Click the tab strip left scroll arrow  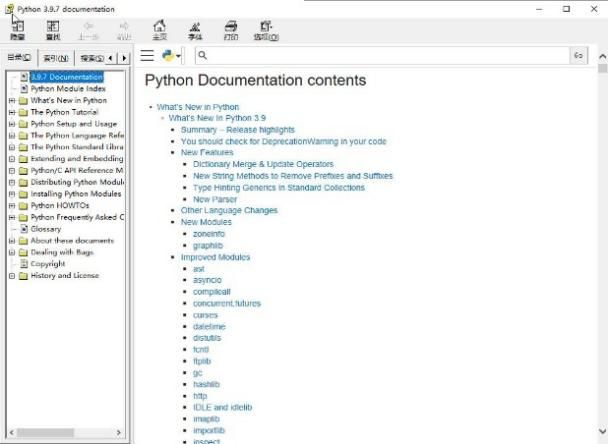(111, 58)
